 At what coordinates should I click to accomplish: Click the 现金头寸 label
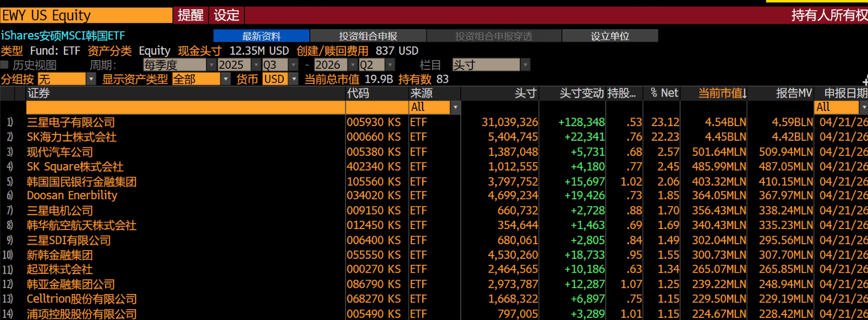tap(199, 51)
